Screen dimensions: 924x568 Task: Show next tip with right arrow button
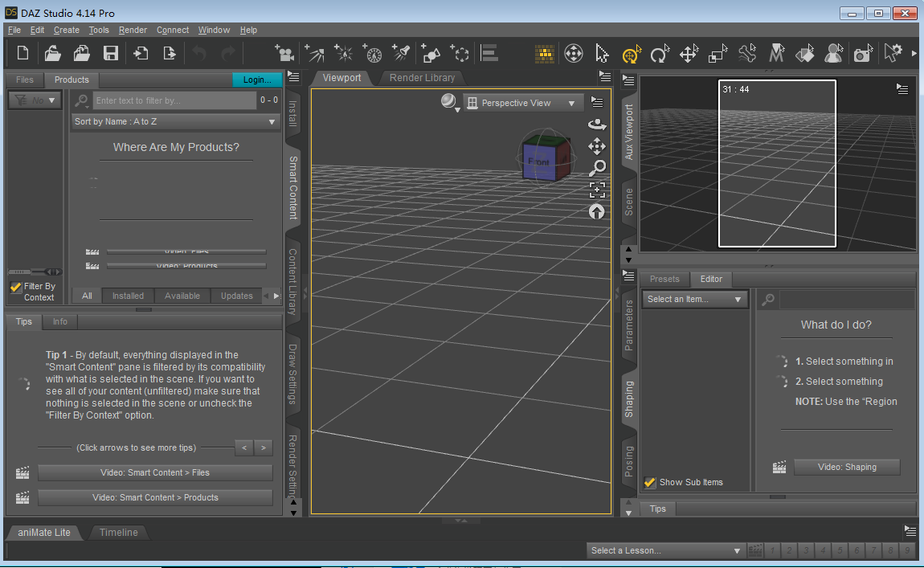tap(264, 447)
